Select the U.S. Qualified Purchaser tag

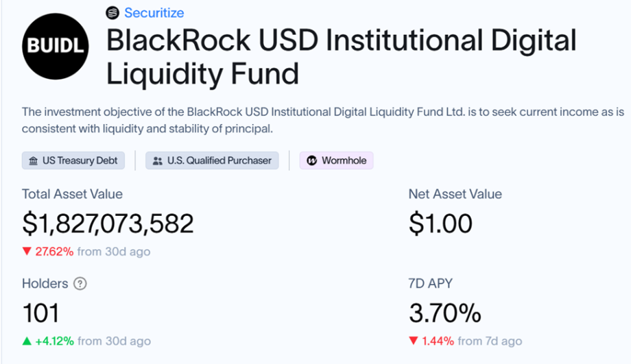tap(213, 161)
